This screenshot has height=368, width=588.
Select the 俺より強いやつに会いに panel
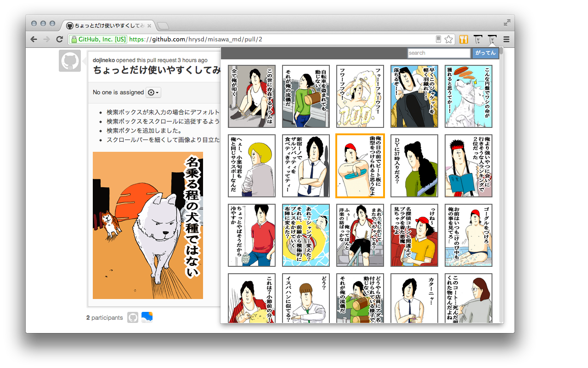coord(469,166)
